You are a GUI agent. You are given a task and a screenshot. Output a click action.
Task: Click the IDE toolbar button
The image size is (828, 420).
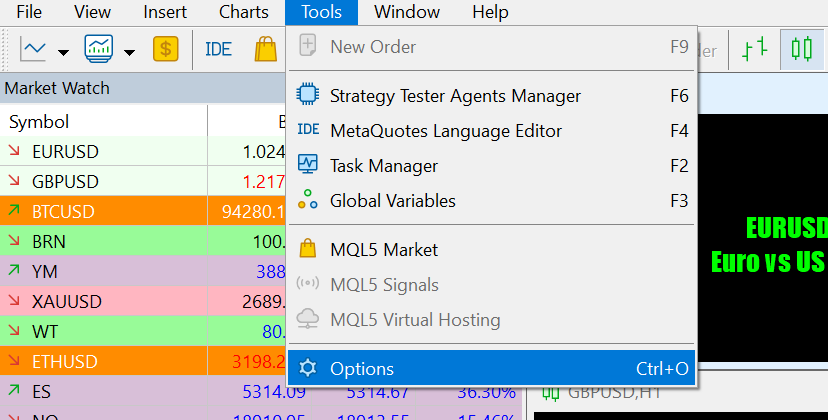pos(218,50)
